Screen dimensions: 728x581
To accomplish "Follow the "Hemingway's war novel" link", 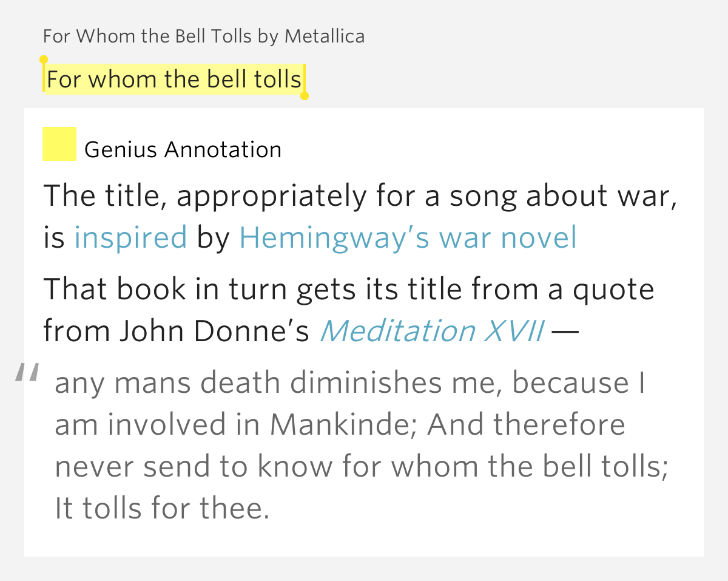I will click(x=408, y=237).
